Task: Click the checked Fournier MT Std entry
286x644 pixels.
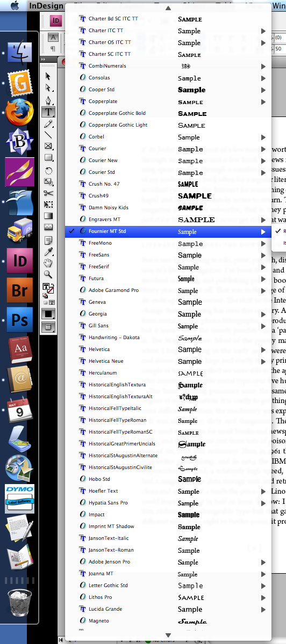Action: [168, 231]
